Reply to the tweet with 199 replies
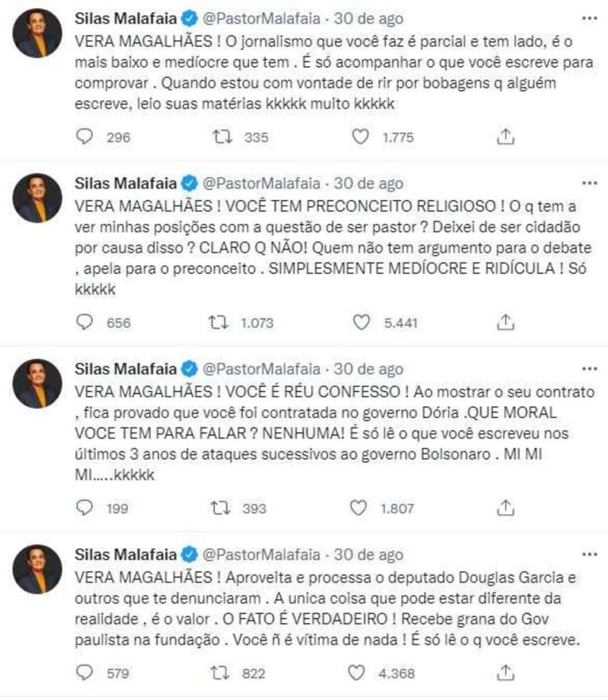The image size is (608, 700). [84, 508]
